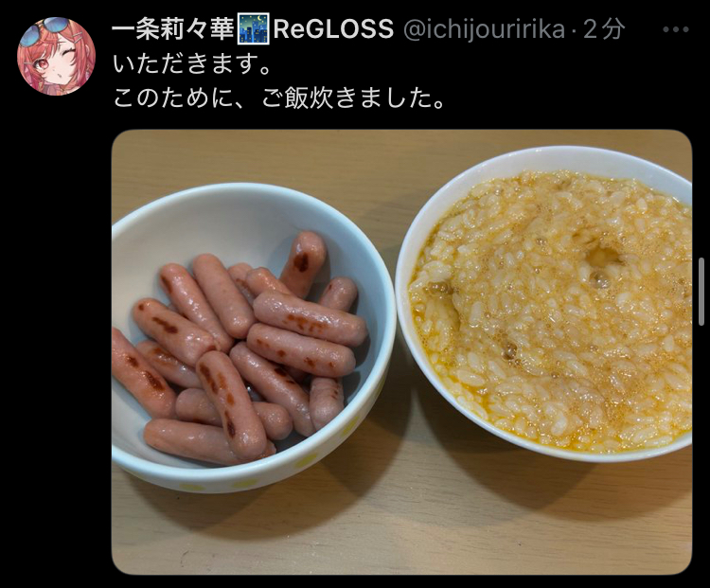Screen dimensions: 710x588
Task: Click the ReGLOSS text in the display name
Action: coord(333,29)
